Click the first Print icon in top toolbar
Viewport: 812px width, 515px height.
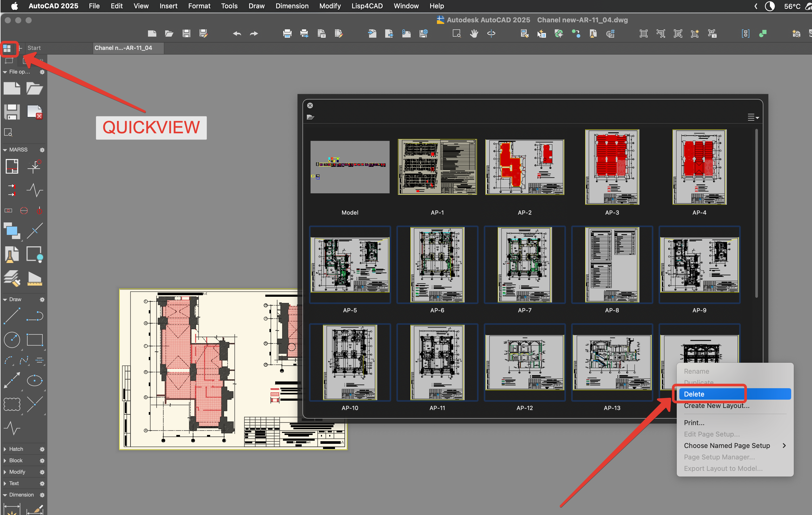pos(287,33)
